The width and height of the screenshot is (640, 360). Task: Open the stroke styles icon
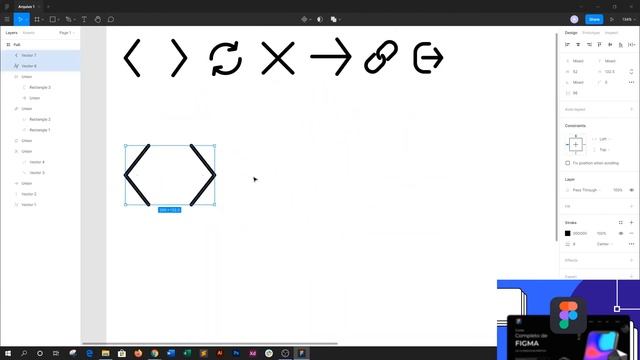620,222
